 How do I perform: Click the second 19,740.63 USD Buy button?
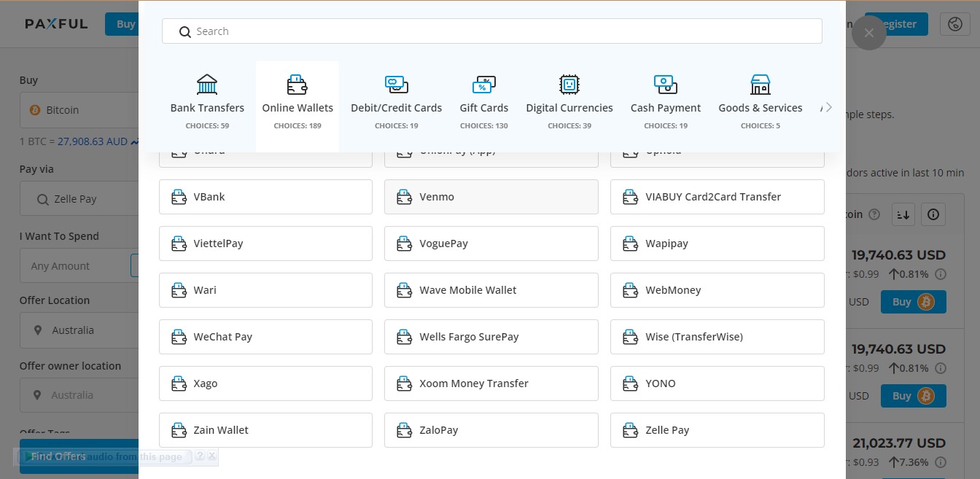914,396
